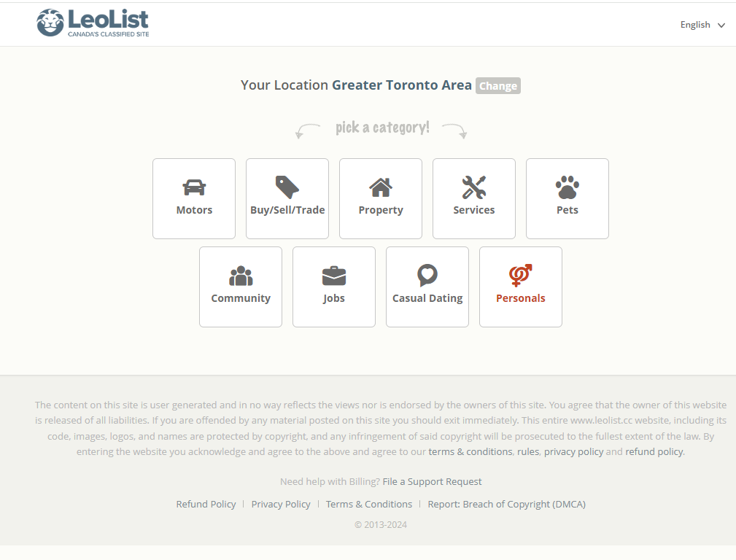Open the Community people group icon
The height and width of the screenshot is (560, 736).
tap(241, 276)
